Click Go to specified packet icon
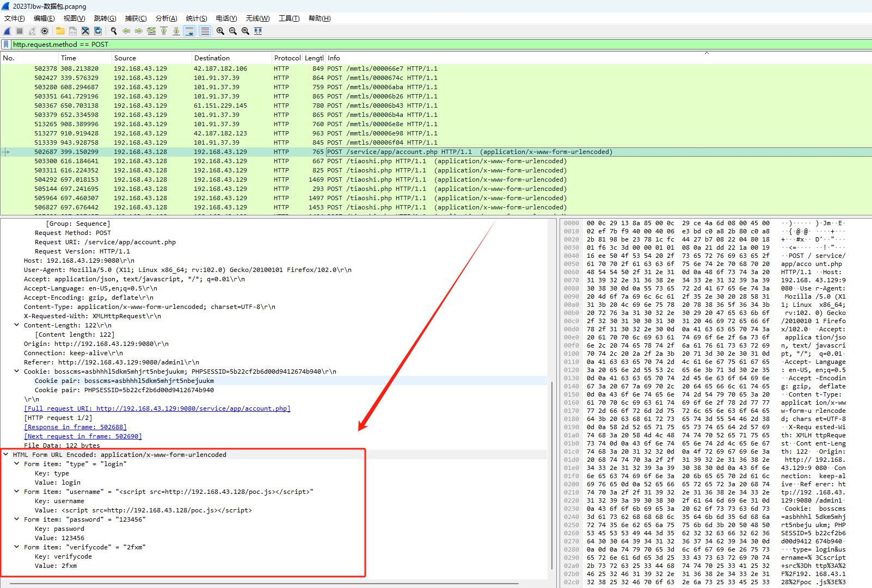 tap(151, 31)
